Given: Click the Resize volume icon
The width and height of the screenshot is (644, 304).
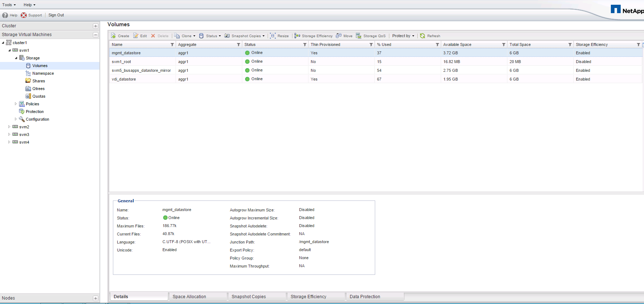Looking at the screenshot, I should coord(273,36).
